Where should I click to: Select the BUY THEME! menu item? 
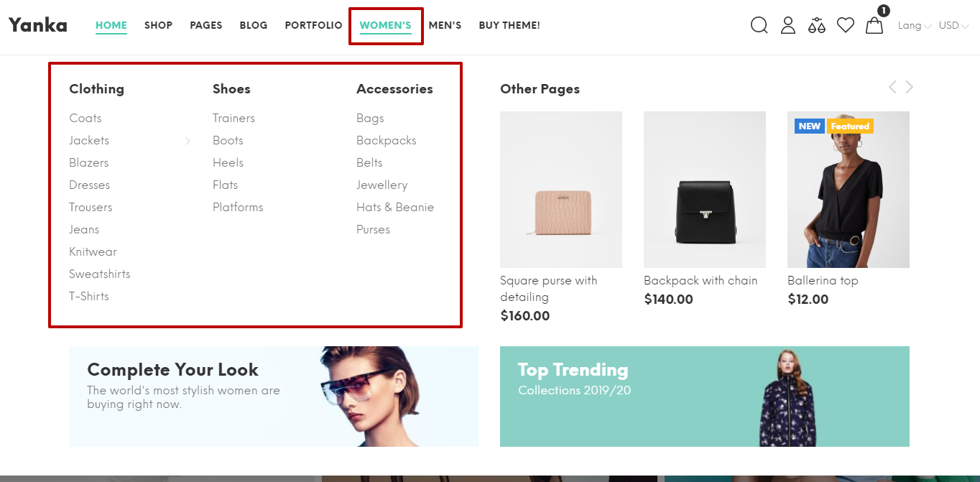[509, 25]
